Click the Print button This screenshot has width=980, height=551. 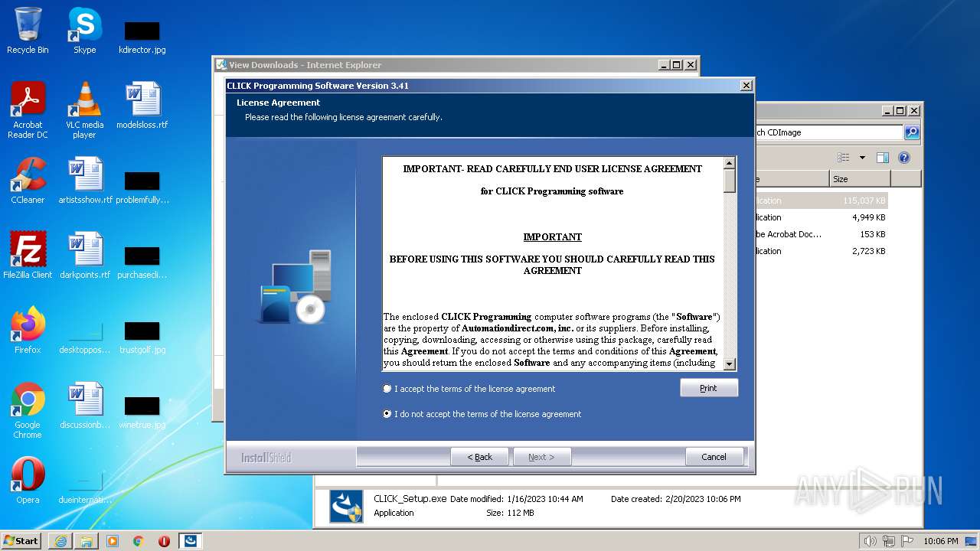pyautogui.click(x=709, y=388)
